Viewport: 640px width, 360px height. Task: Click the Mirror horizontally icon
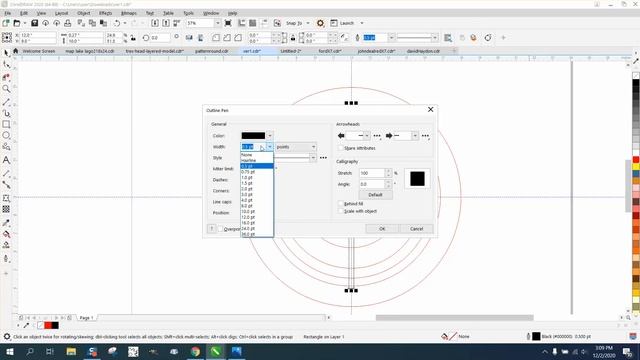pos(189,38)
